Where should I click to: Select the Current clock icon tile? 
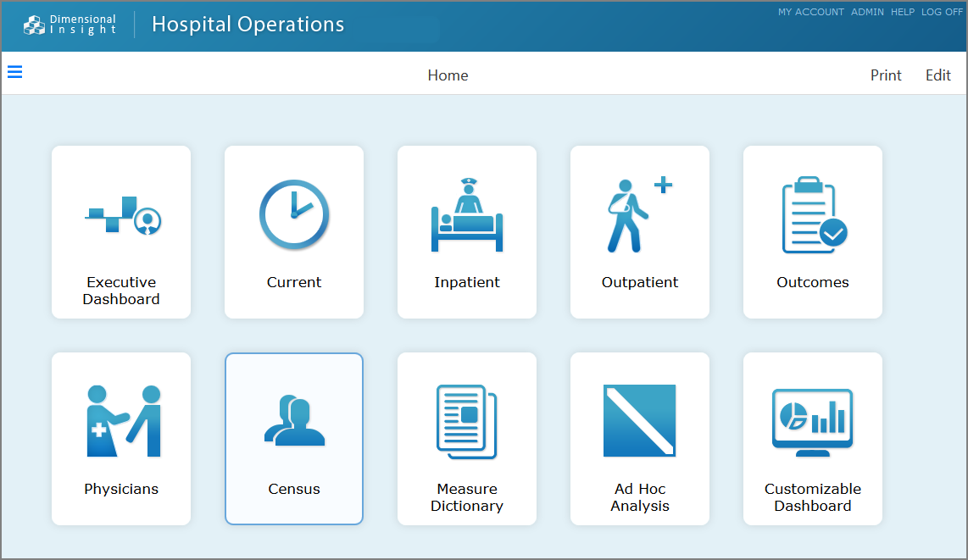click(294, 215)
